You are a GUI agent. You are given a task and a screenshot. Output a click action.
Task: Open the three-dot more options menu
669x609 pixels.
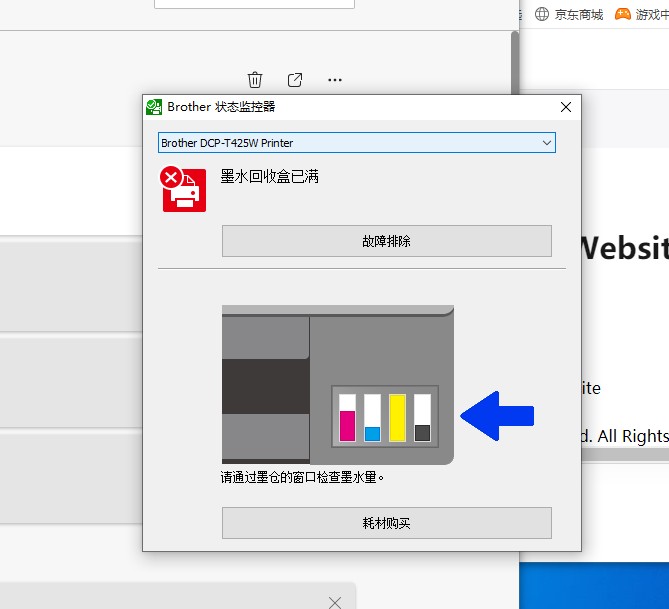(335, 80)
